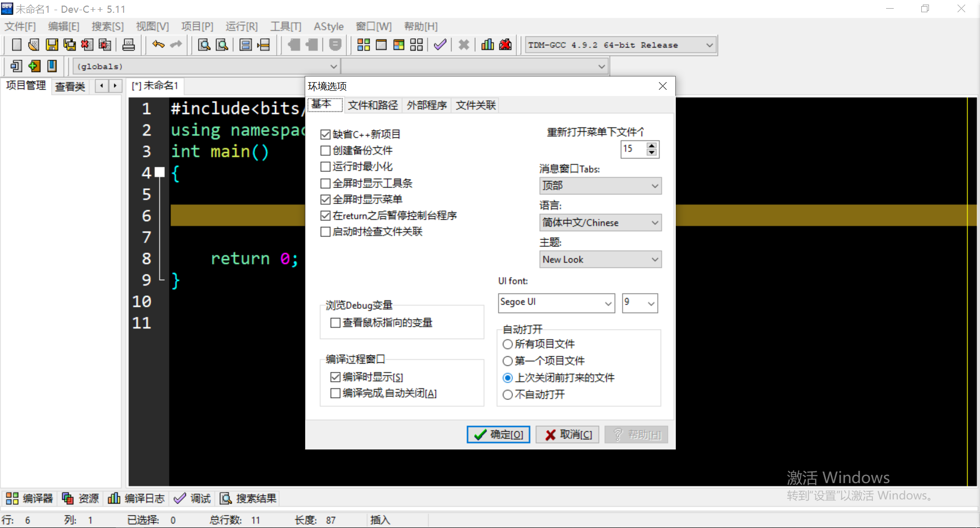Click the Compile and Run icon

pos(399,45)
